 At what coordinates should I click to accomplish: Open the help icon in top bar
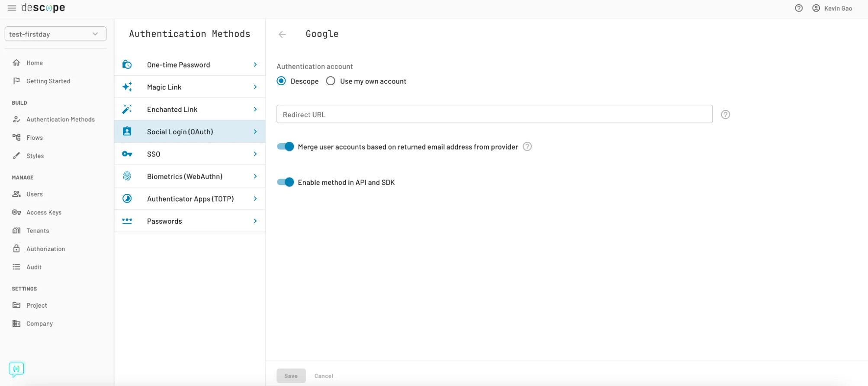(x=799, y=8)
